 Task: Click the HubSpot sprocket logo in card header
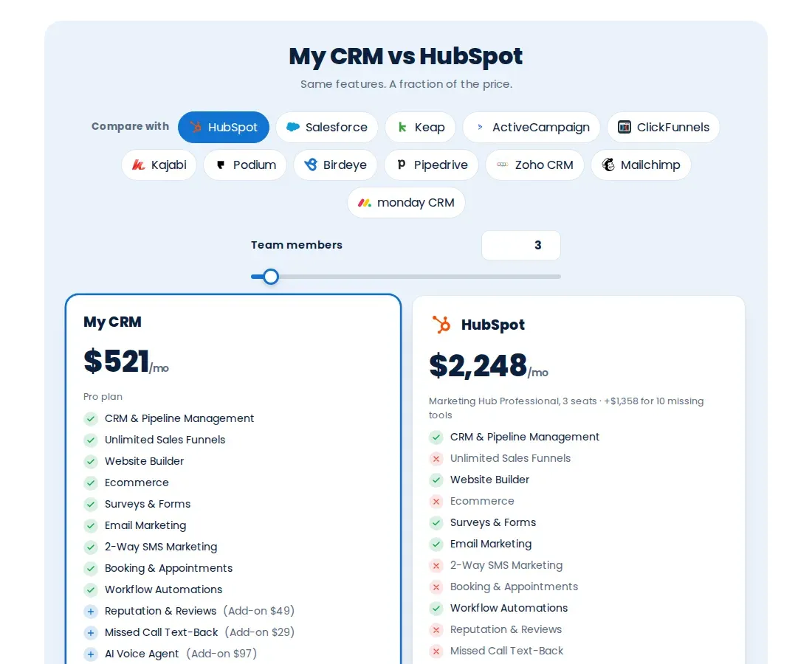[x=441, y=325]
